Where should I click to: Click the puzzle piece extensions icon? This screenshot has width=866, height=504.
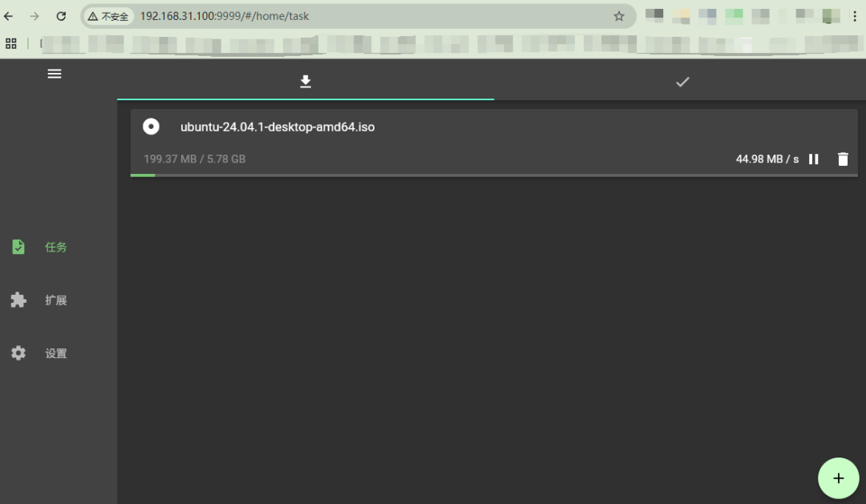[x=18, y=300]
